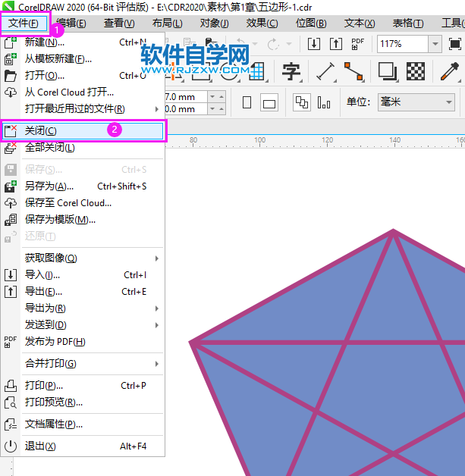Click the Redo arrow toolbar icon
The height and width of the screenshot is (476, 465).
click(273, 44)
